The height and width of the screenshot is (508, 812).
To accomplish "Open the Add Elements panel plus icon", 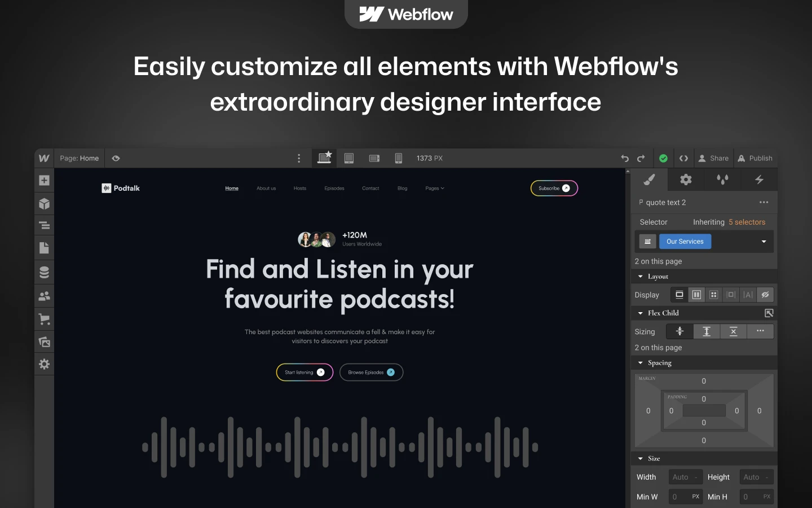I will click(44, 181).
